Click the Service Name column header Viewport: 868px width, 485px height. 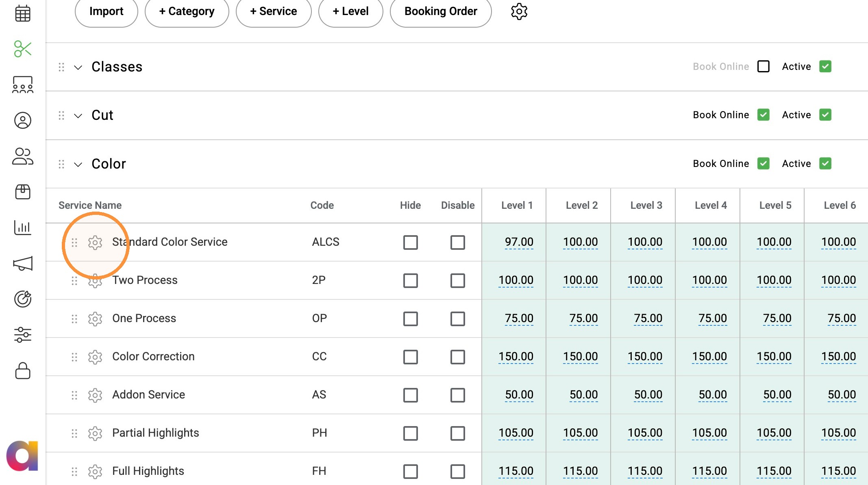point(90,206)
